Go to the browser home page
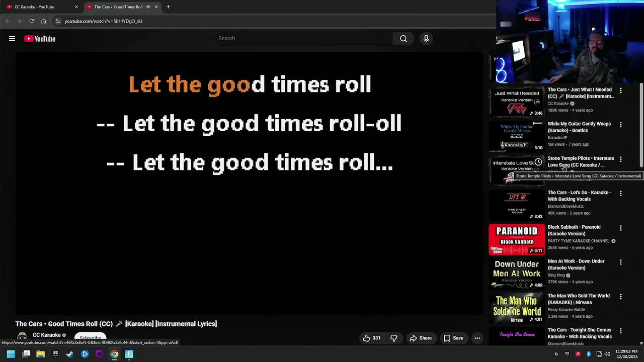This screenshot has height=362, width=644. coord(44,21)
